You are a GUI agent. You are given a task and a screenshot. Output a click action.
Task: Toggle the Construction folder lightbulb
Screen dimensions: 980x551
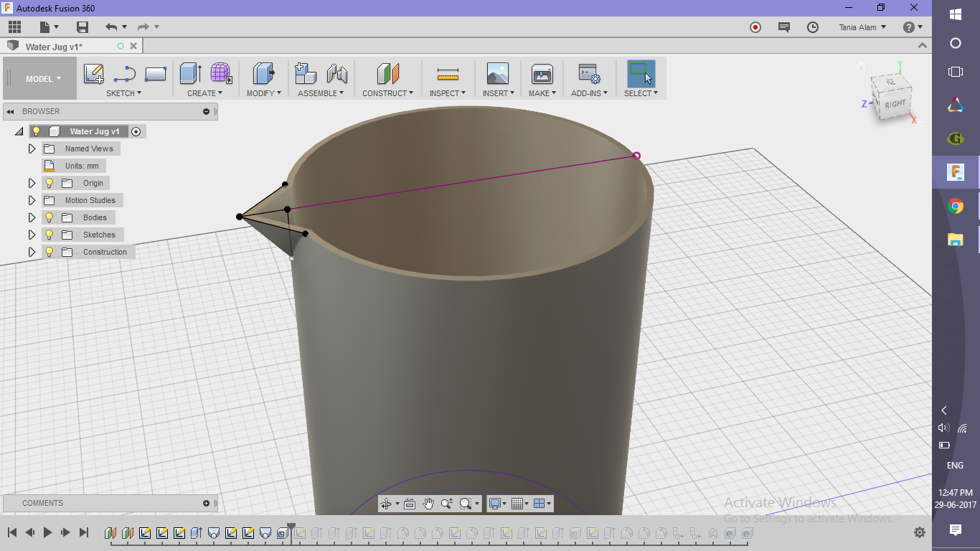(x=50, y=252)
